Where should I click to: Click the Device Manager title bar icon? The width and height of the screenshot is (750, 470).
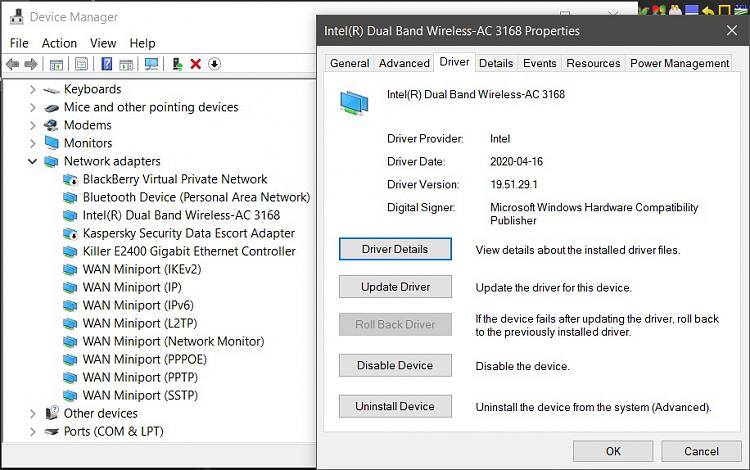point(16,17)
